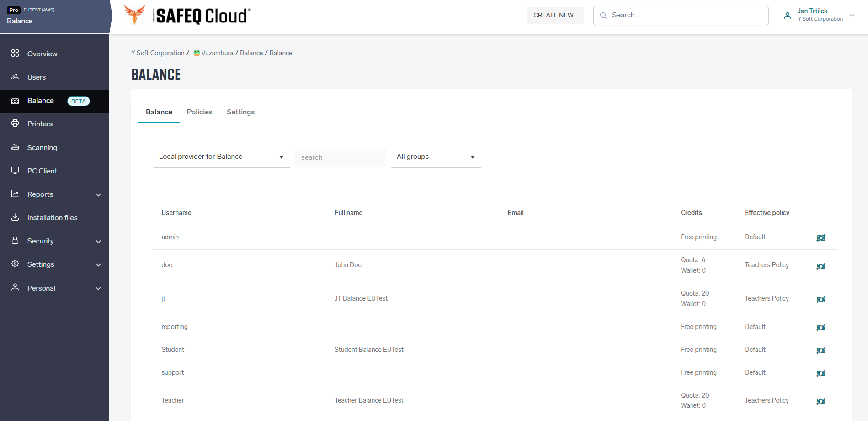Select the username 'reporting' in the table

point(175,327)
